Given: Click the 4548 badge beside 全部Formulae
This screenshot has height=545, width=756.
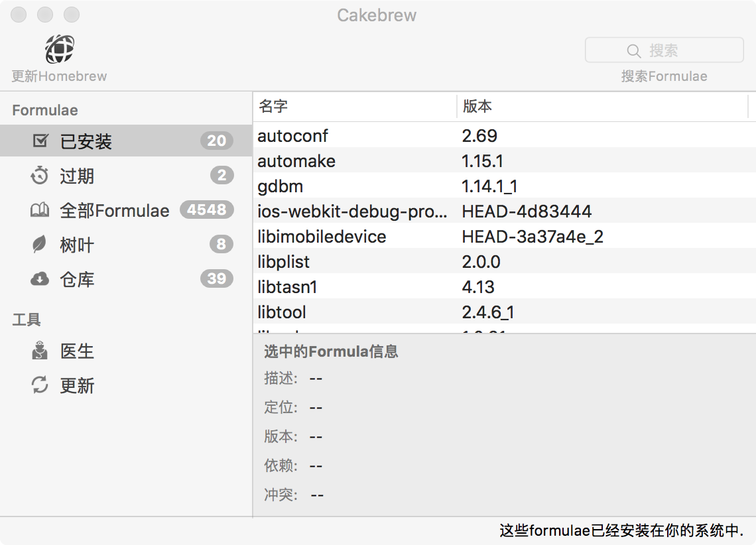Looking at the screenshot, I should pos(206,210).
